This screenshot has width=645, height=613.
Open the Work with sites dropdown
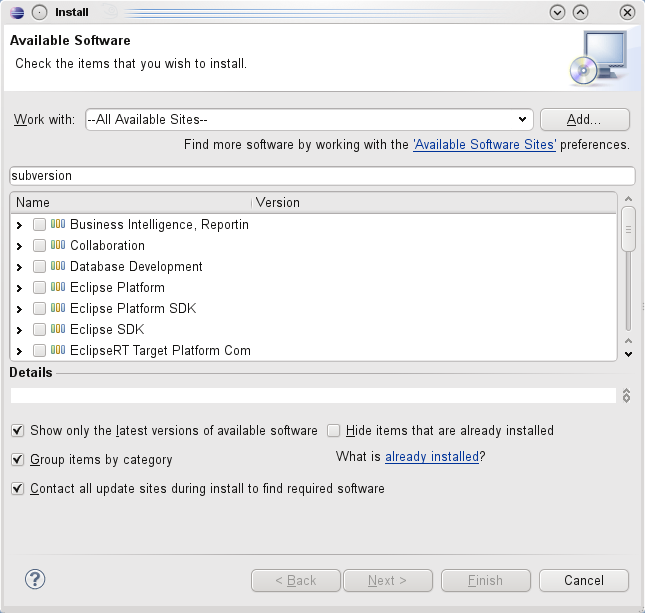(x=522, y=119)
